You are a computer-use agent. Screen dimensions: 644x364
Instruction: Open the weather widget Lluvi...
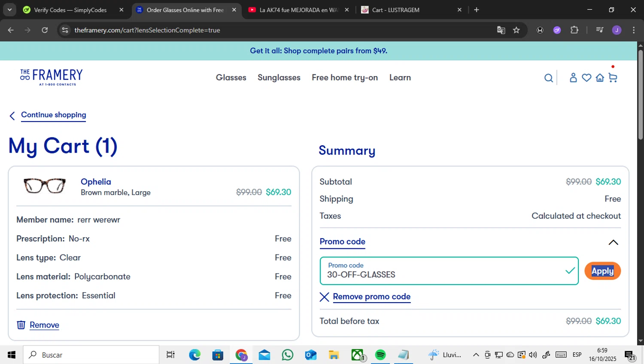pos(444,355)
